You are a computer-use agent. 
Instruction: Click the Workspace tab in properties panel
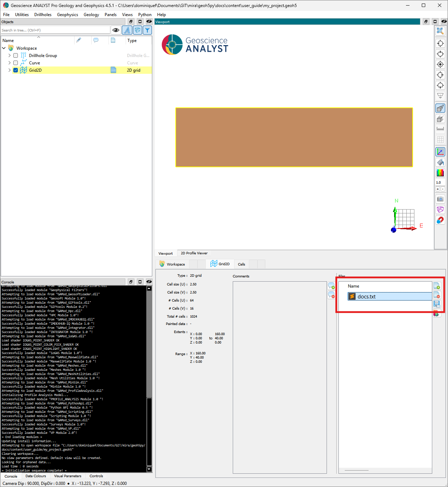(172, 264)
